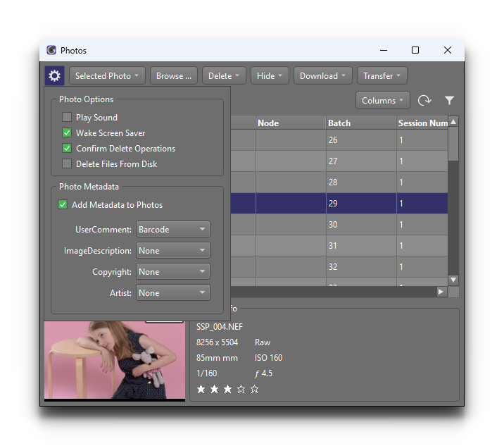Click the highlighted batch 29 cell
The width and height of the screenshot is (504, 446).
pos(361,204)
